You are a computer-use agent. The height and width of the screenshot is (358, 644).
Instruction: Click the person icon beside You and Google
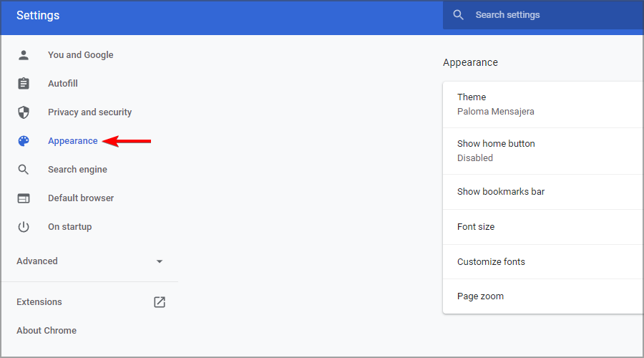tap(24, 55)
